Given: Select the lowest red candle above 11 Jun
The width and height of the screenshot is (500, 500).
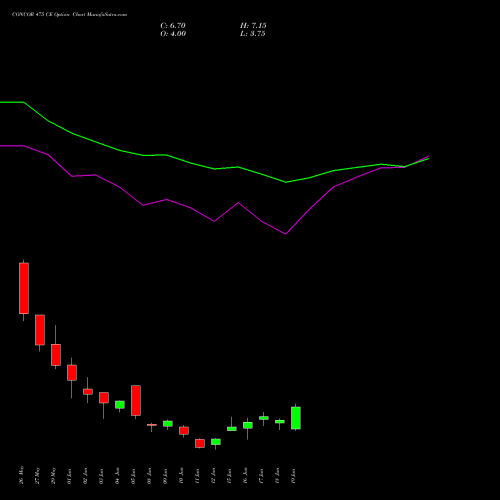Looking at the screenshot, I should (200, 443).
